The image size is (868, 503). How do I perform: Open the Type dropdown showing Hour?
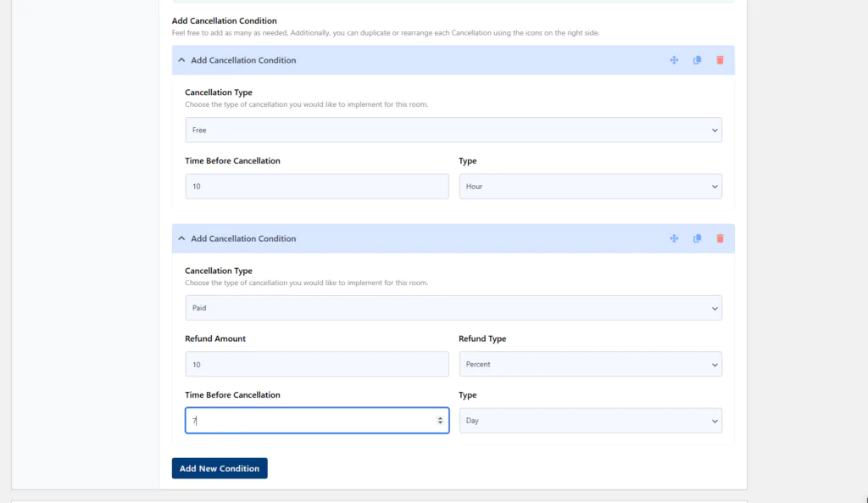click(x=590, y=186)
